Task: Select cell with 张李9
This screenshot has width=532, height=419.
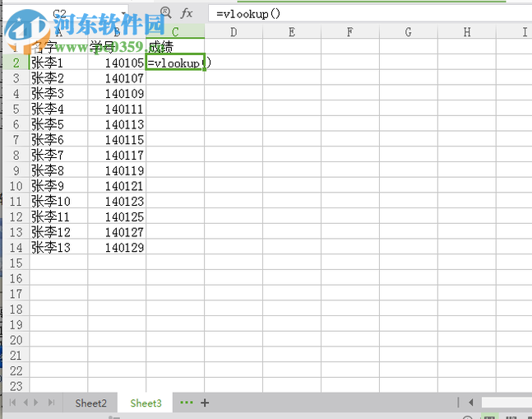Action: pyautogui.click(x=58, y=186)
